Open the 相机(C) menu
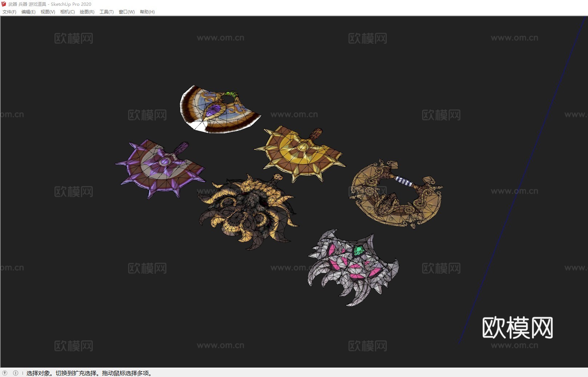 [x=67, y=12]
